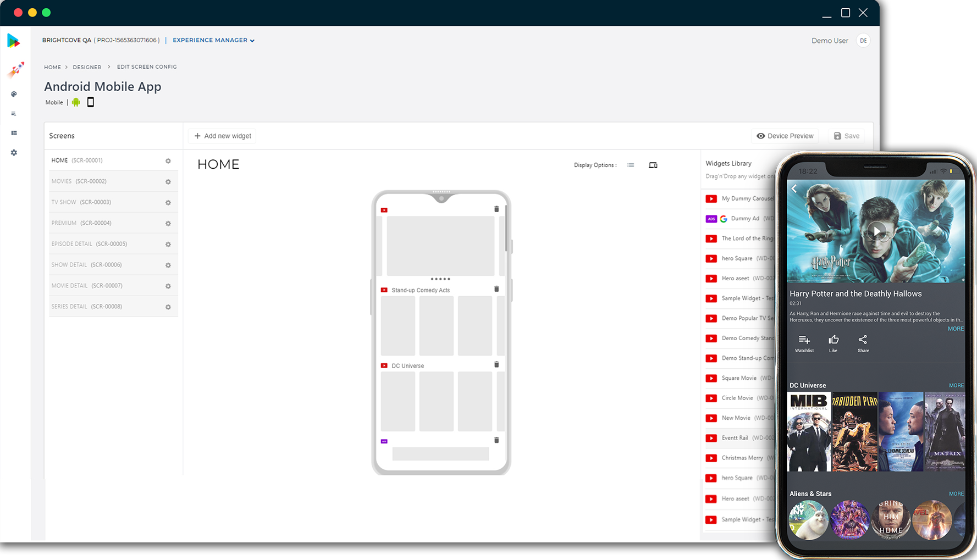Image resolution: width=977 pixels, height=560 pixels.
Task: Select PREMIUM (SCR-00004) screen
Action: (113, 223)
